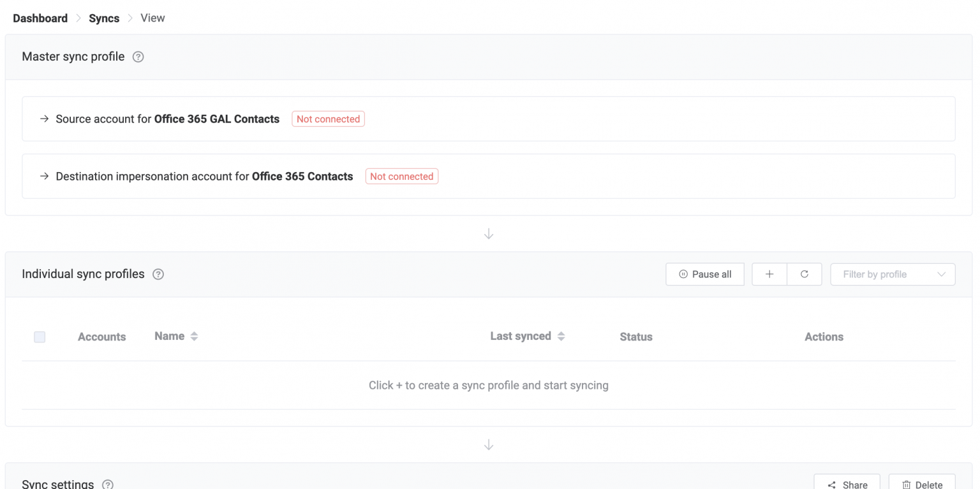This screenshot has width=980, height=489.
Task: Click the arrow icon on Office 365 GAL Contacts row
Action: coord(44,119)
